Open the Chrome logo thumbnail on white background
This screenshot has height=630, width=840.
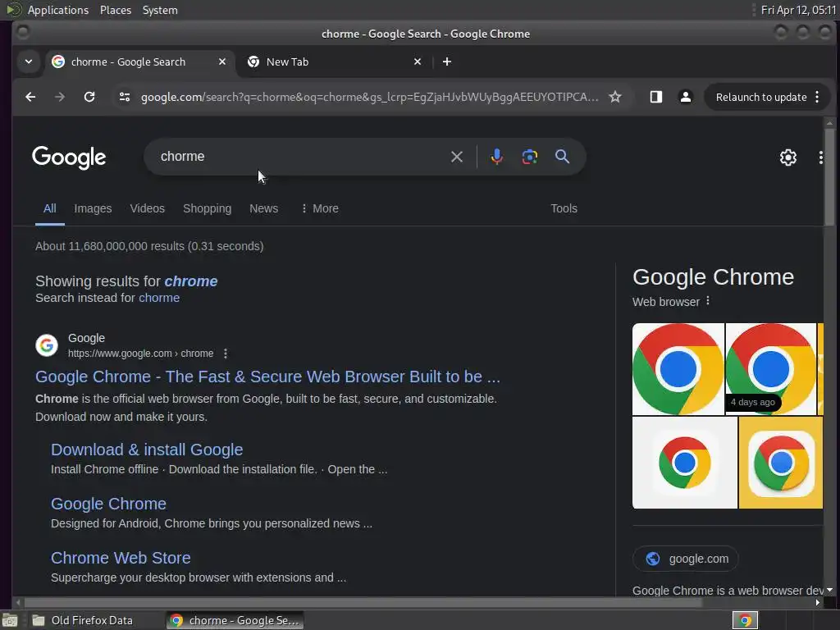coord(685,463)
